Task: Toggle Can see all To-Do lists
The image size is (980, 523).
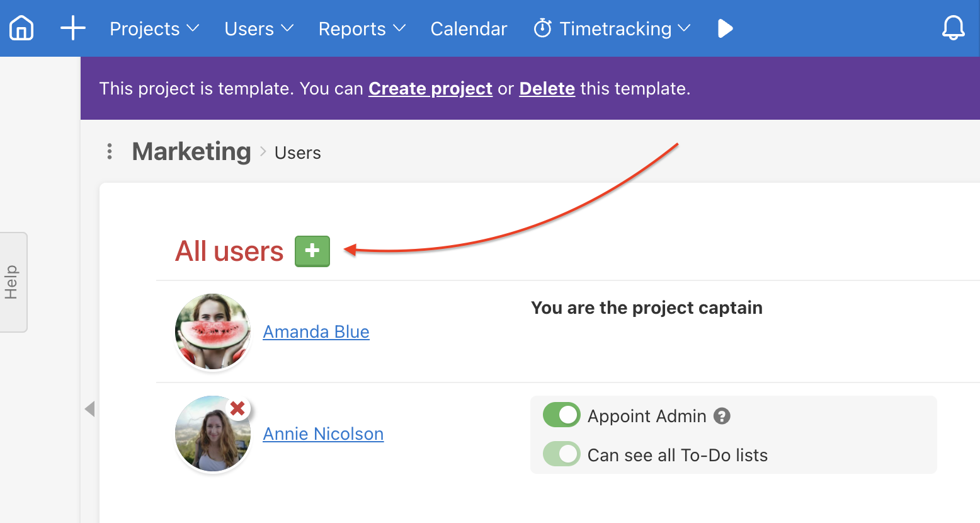Action: click(x=561, y=454)
